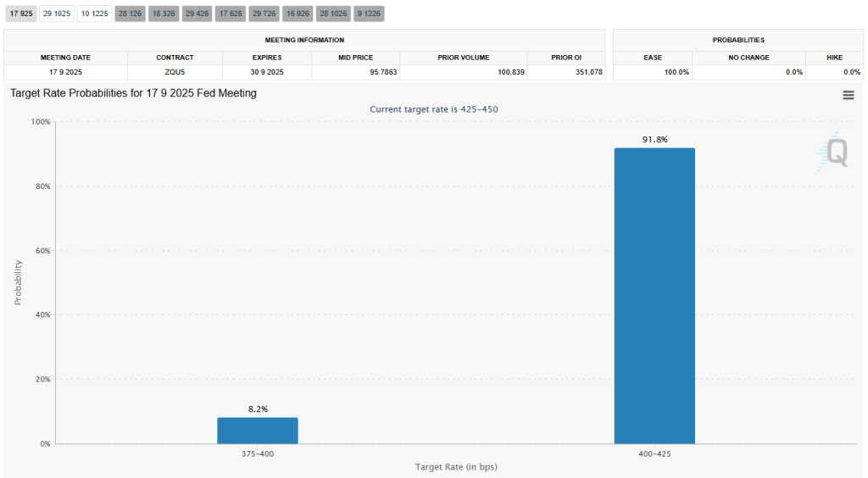The image size is (868, 478).
Task: Select the 17 925 meeting date tab
Action: coord(20,14)
